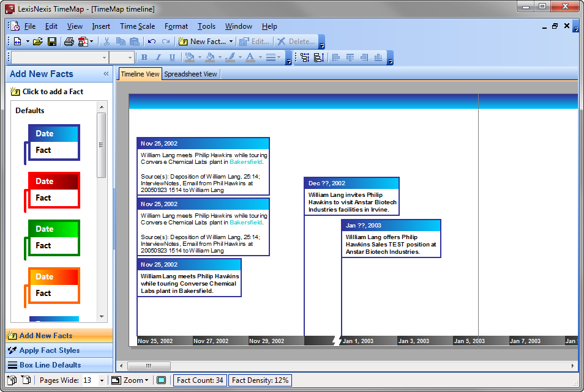The image size is (584, 392).
Task: Click the font color A icon
Action: (x=250, y=57)
